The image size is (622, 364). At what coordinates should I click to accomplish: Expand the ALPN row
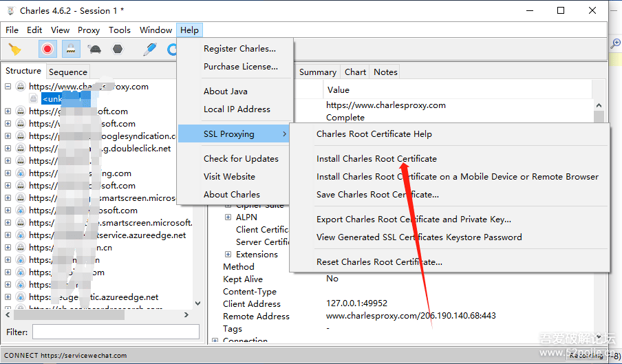(228, 217)
